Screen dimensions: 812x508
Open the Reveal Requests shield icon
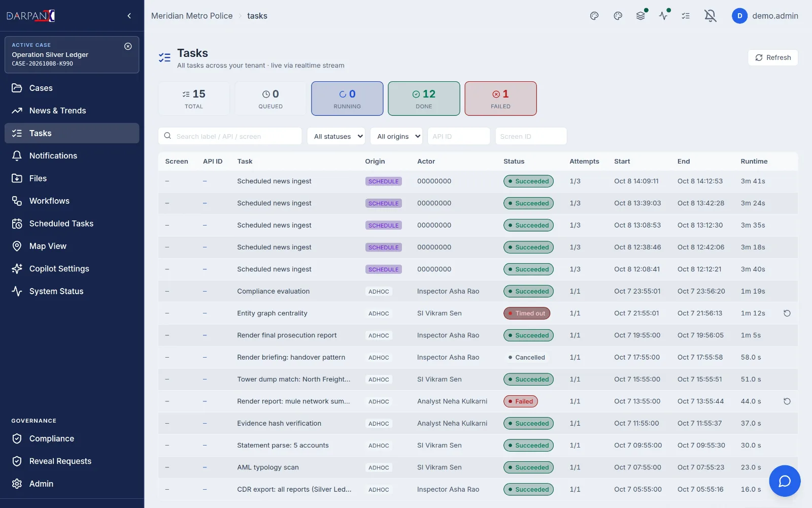[17, 461]
